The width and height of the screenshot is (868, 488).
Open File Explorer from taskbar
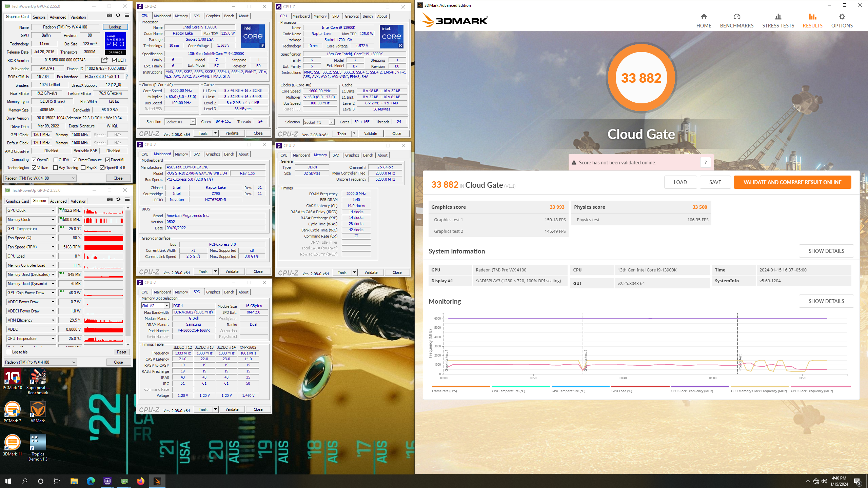tap(74, 481)
